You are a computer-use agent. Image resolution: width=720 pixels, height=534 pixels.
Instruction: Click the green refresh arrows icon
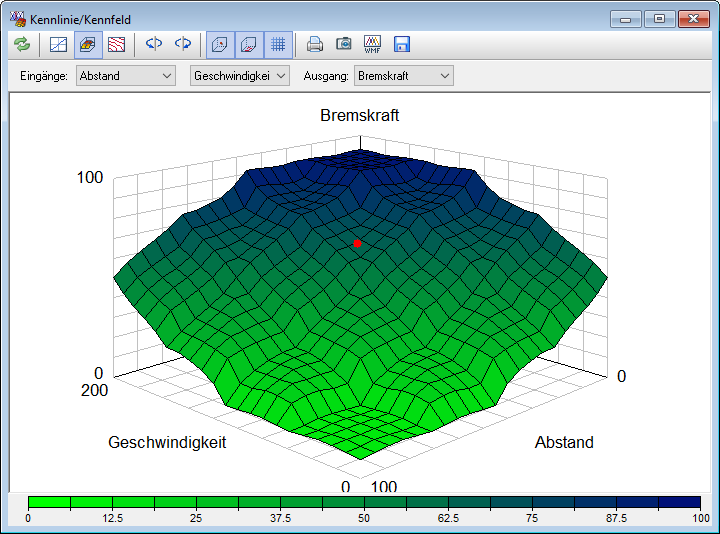pos(22,45)
